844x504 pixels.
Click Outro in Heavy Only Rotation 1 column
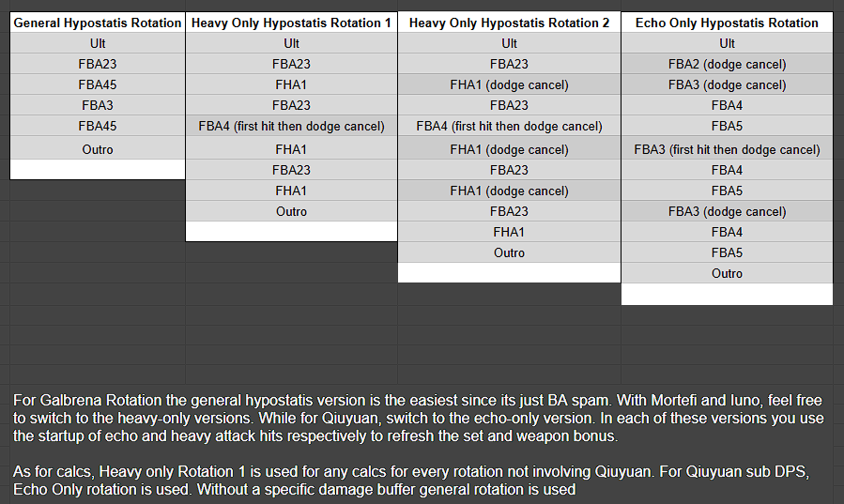point(291,211)
